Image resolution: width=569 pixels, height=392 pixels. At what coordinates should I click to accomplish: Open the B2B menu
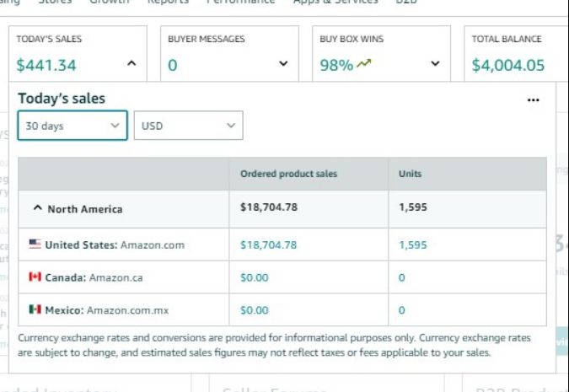click(x=406, y=2)
